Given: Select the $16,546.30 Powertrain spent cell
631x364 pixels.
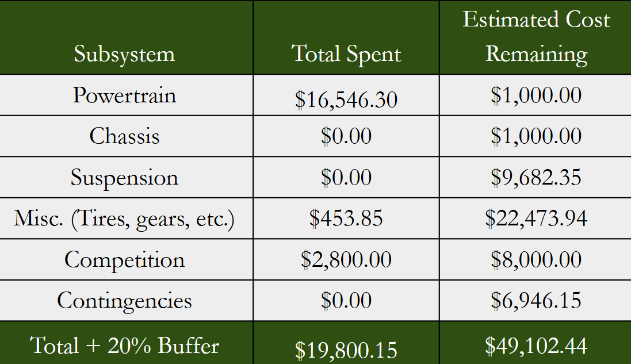Looking at the screenshot, I should coord(346,95).
